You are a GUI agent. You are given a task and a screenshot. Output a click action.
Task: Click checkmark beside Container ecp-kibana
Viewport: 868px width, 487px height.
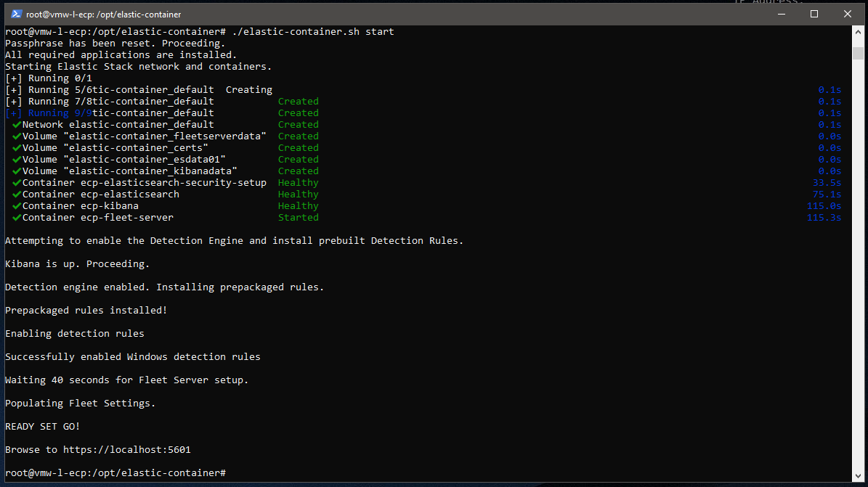tap(16, 206)
